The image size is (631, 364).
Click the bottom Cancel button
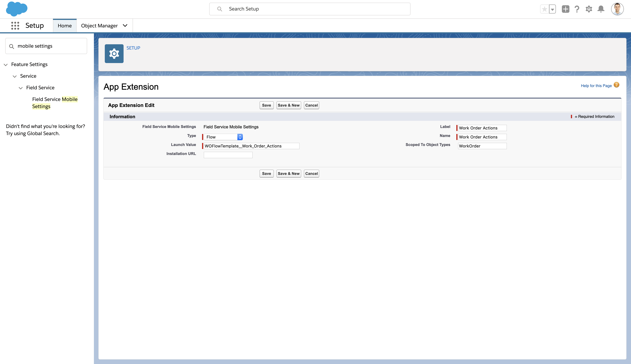pos(312,174)
